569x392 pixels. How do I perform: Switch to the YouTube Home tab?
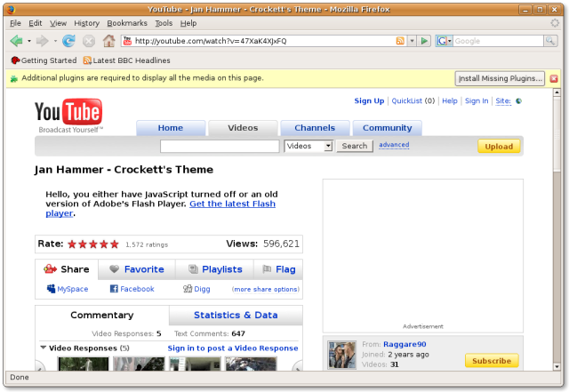tap(171, 128)
